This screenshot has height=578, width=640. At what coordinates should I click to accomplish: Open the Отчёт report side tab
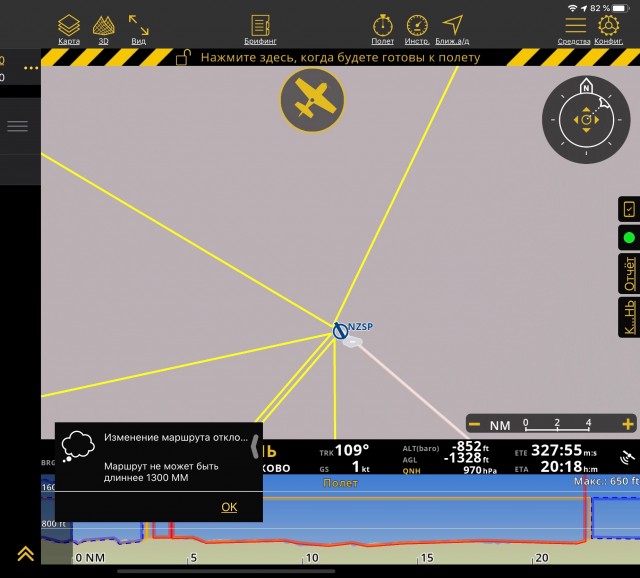[x=629, y=273]
